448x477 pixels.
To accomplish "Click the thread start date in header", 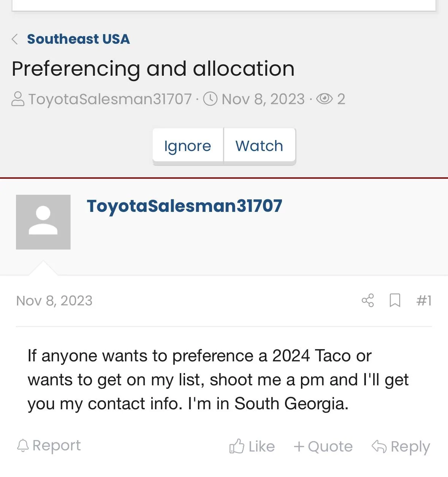I will click(263, 99).
